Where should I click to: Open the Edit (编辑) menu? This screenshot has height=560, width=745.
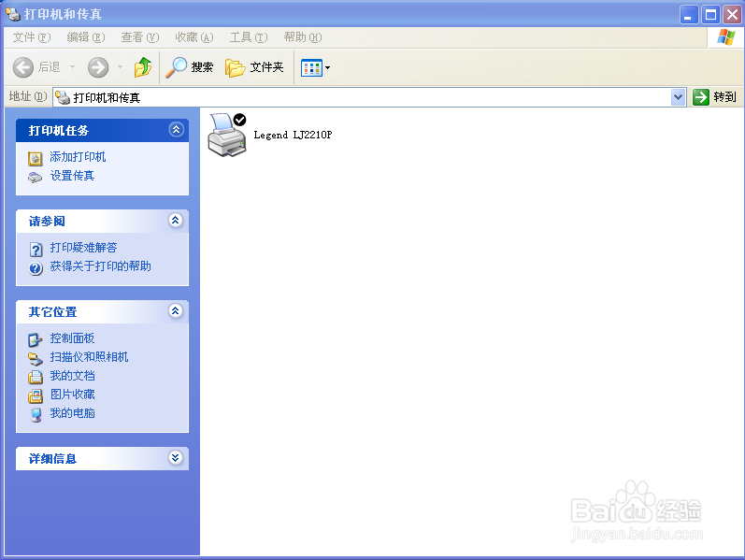(85, 37)
